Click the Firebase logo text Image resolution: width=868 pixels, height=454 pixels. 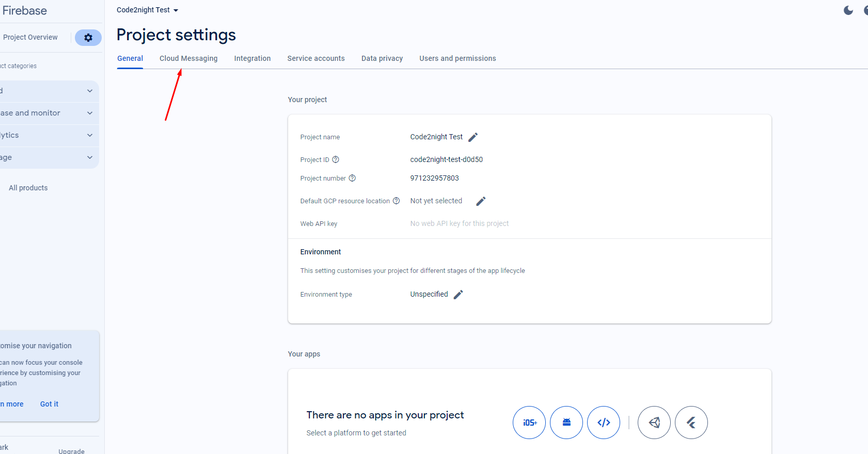pos(24,10)
